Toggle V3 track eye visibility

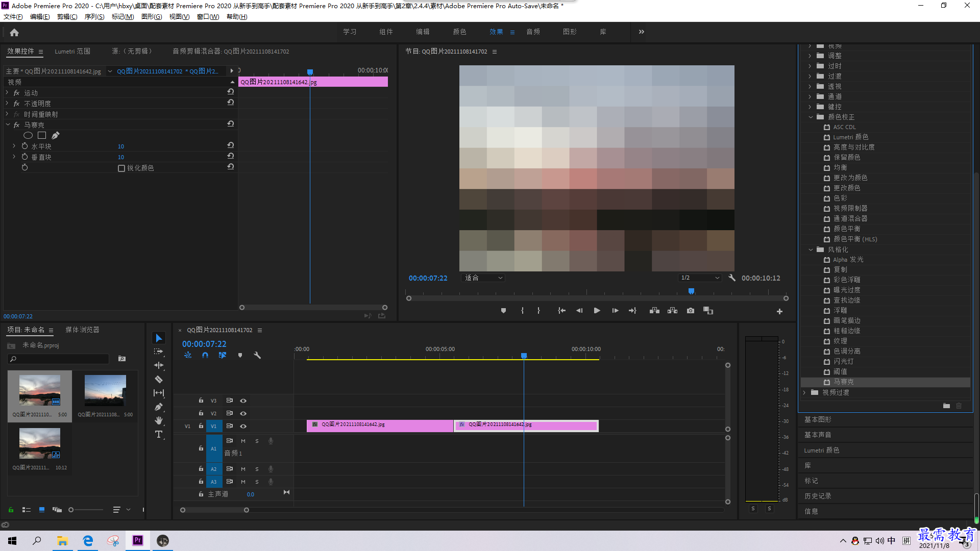click(243, 400)
